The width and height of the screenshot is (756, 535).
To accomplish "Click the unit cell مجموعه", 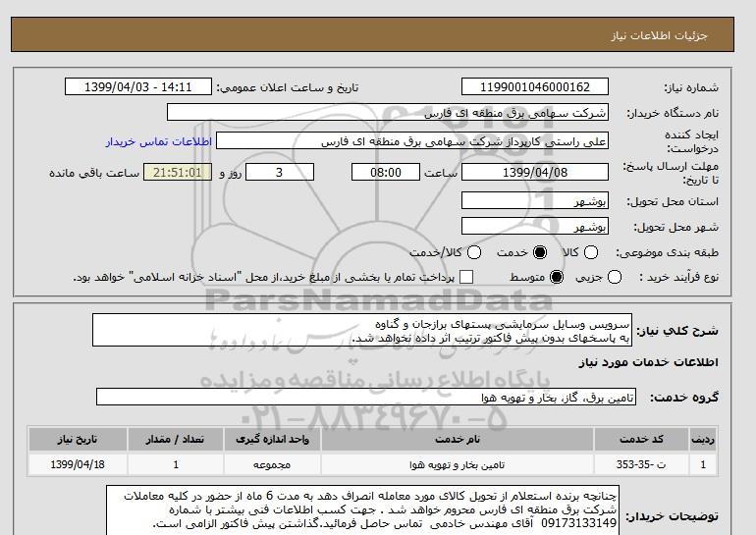I will coord(272,464).
